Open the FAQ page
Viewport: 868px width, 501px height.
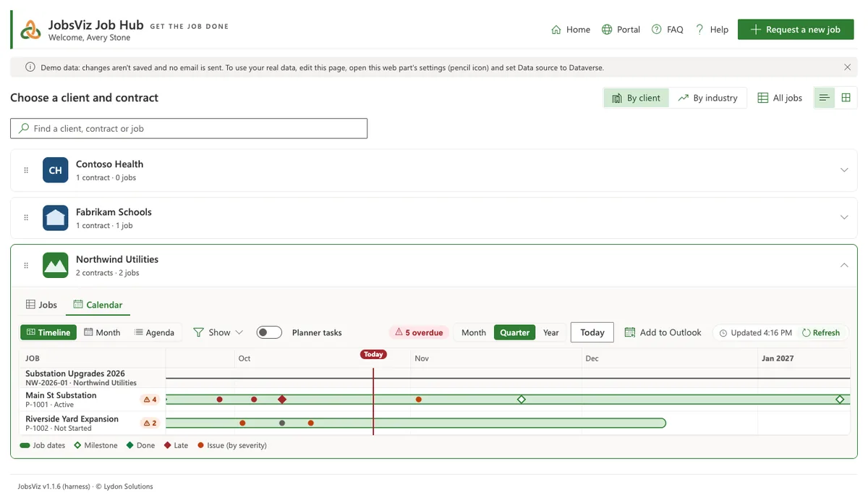[667, 30]
